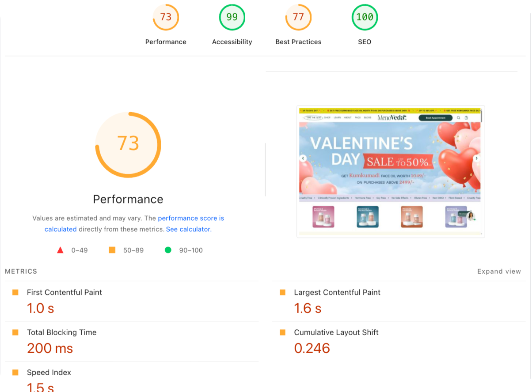Click the Performance score gauge at top
The image size is (532, 392).
click(166, 17)
